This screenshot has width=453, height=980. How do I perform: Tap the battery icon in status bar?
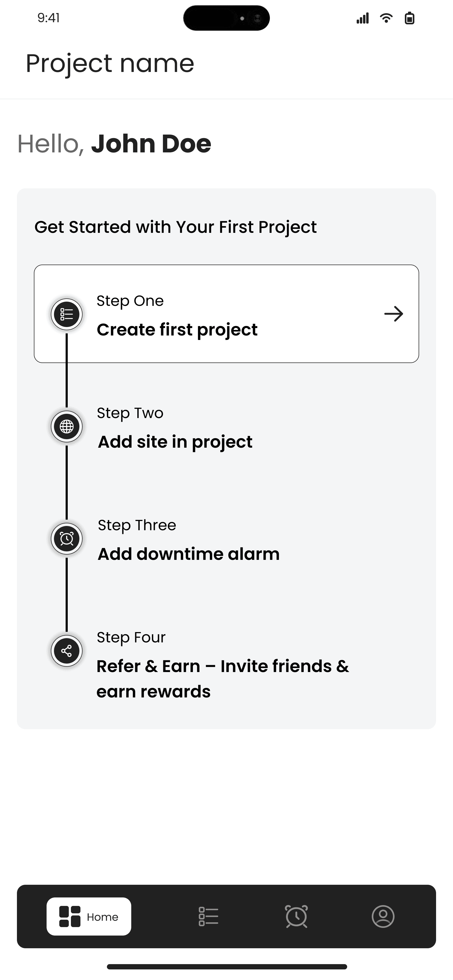coord(409,18)
